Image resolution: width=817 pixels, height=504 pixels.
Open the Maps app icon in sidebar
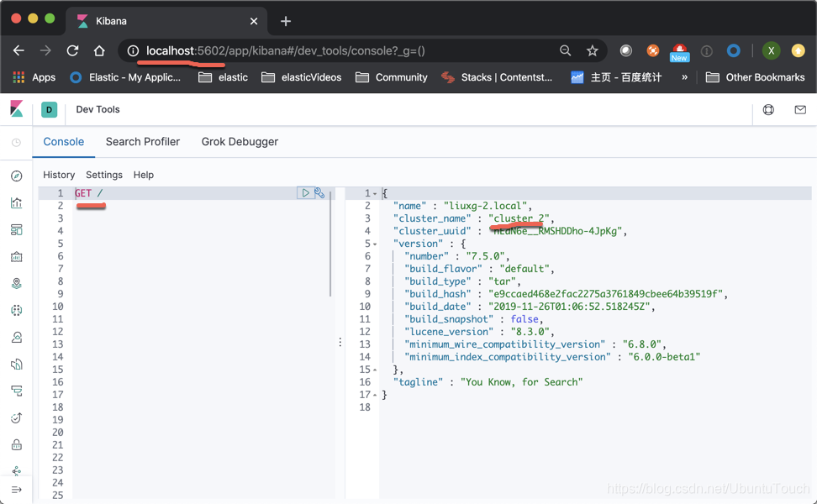click(x=17, y=282)
